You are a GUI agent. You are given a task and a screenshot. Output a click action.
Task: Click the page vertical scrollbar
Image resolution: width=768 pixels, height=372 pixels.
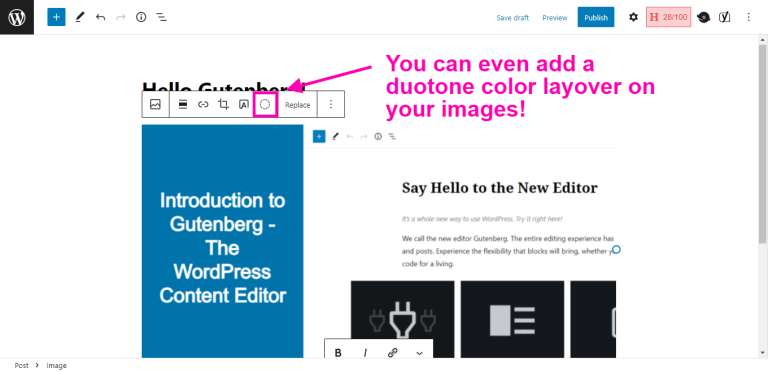click(x=762, y=143)
